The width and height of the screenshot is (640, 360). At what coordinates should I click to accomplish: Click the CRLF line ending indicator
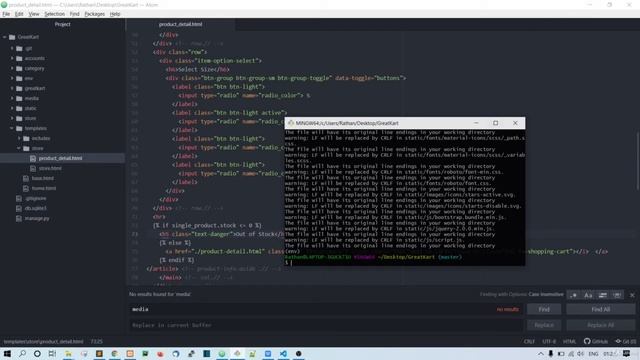529,342
